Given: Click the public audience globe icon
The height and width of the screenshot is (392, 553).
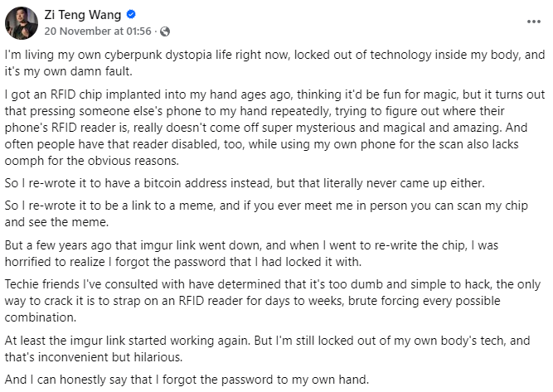Looking at the screenshot, I should [x=165, y=31].
